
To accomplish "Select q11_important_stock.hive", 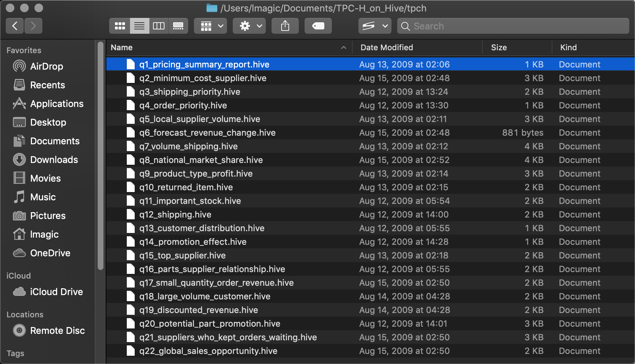I will coord(370,201).
